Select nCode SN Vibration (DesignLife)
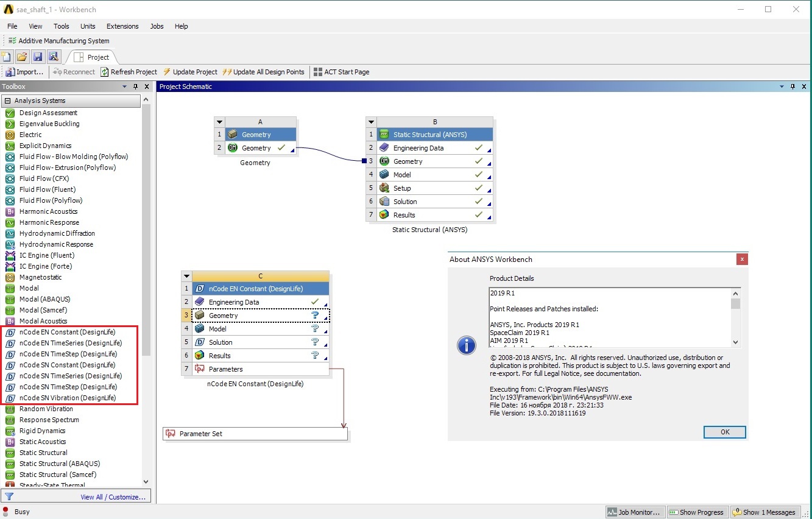Screen dimensions: 812x519 (67, 398)
